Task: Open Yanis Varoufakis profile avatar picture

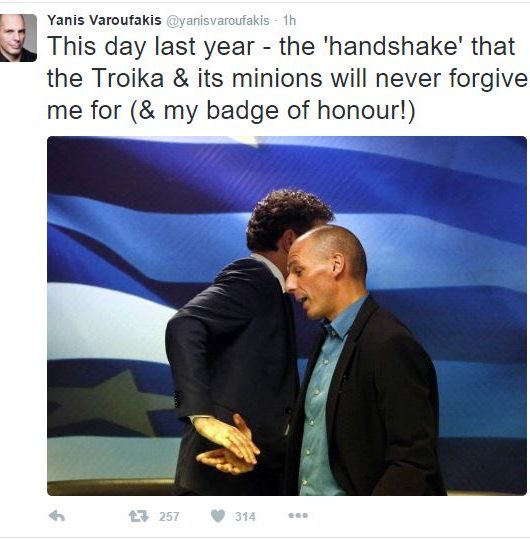Action: coord(18,38)
